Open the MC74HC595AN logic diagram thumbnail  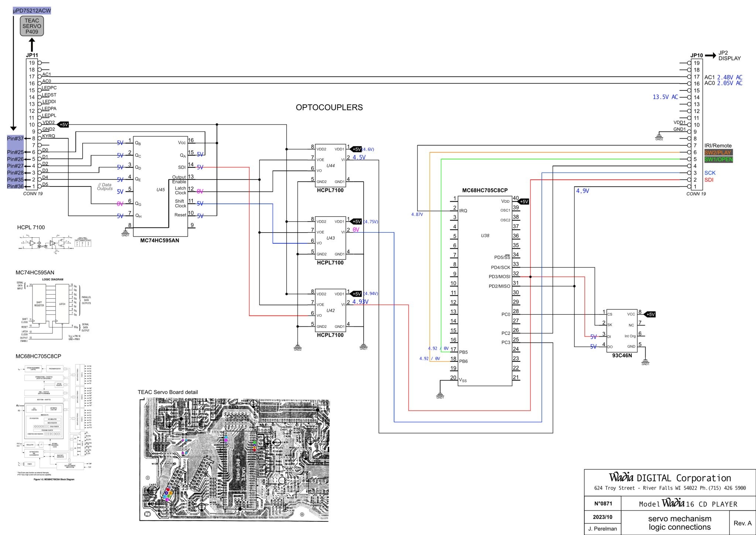(54, 310)
